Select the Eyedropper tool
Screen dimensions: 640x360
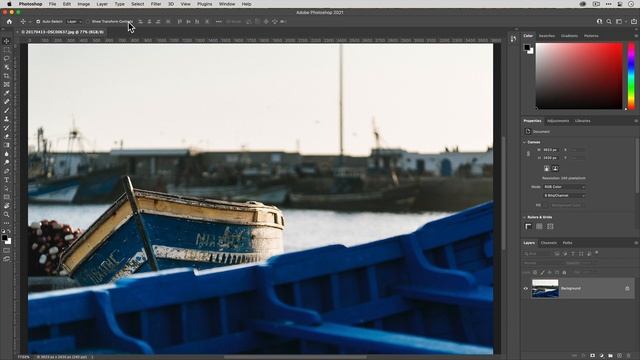tap(7, 93)
